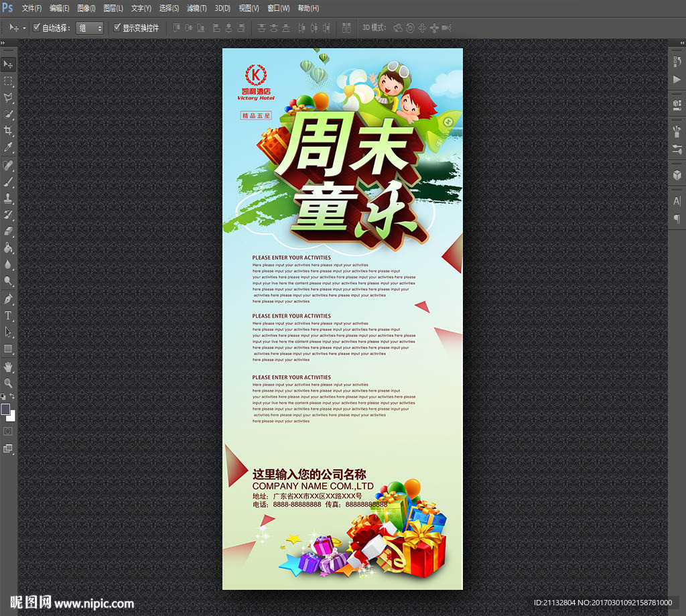Select the Horizontal Type tool
Viewport: 686px width, 616px height.
click(x=8, y=315)
